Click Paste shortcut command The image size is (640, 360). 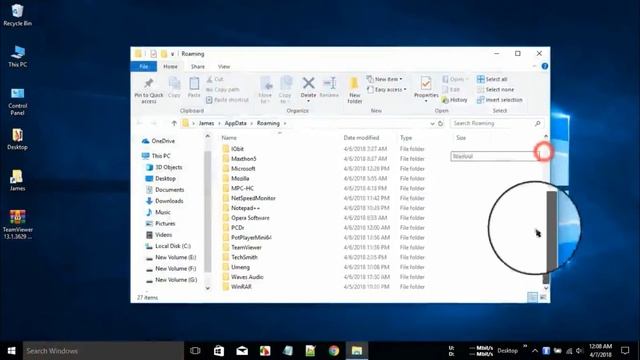(x=227, y=100)
